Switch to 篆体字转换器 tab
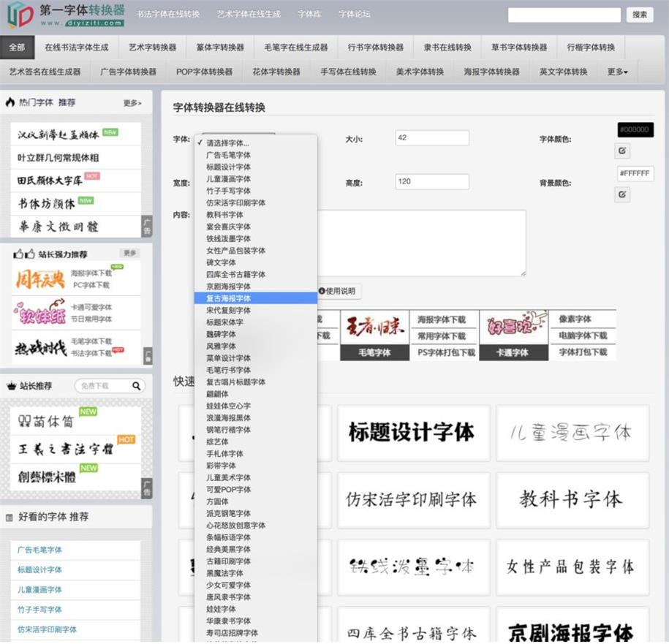 coord(220,48)
